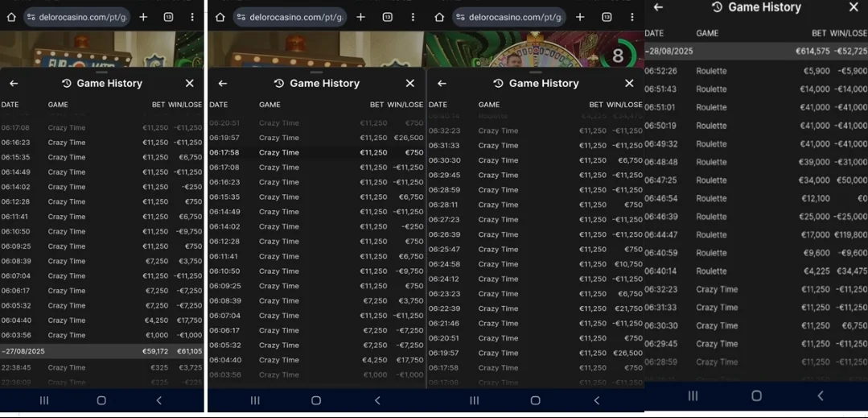
Task: Select the 06:22:39 Crazy Time €21,750 row
Action: click(535, 308)
